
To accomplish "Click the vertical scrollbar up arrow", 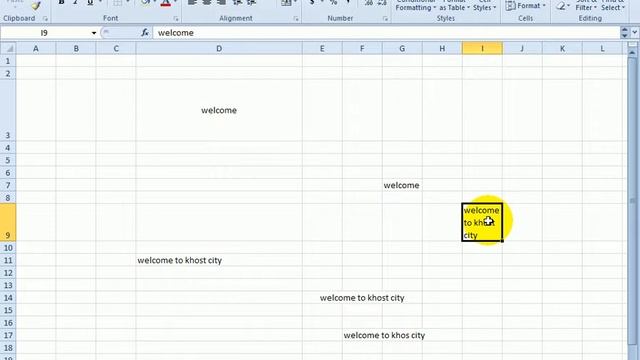I will tap(632, 53).
